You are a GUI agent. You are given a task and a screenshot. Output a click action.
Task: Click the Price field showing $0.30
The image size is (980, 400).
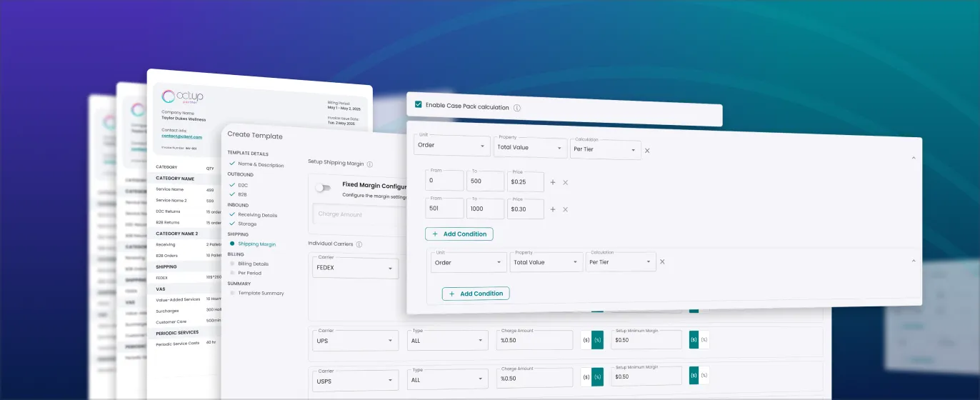click(526, 209)
